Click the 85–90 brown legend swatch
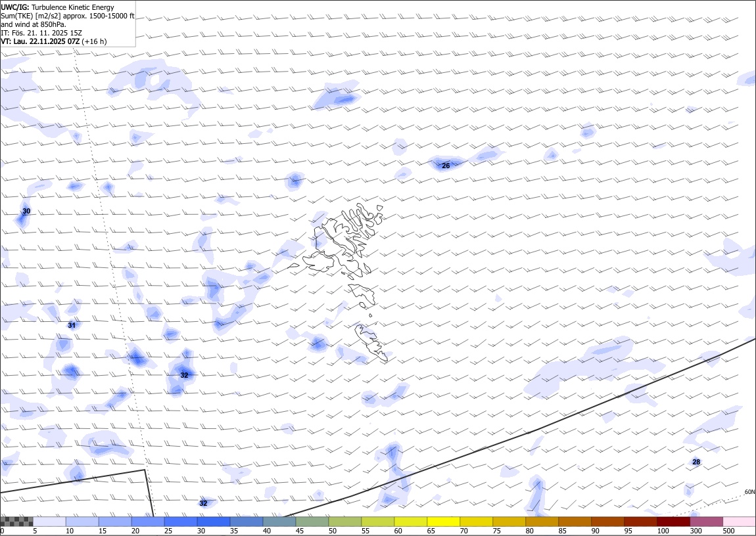 575,522
